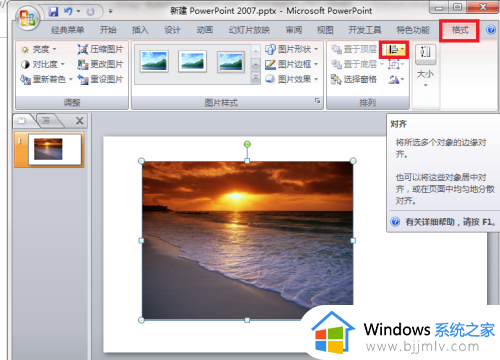Switch to the 开始 tab
Image resolution: width=500 pixels, height=360 pixels.
(x=108, y=30)
